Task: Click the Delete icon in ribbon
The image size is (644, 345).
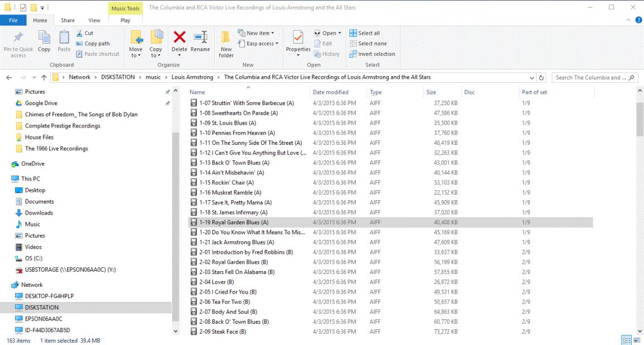Action: click(179, 42)
